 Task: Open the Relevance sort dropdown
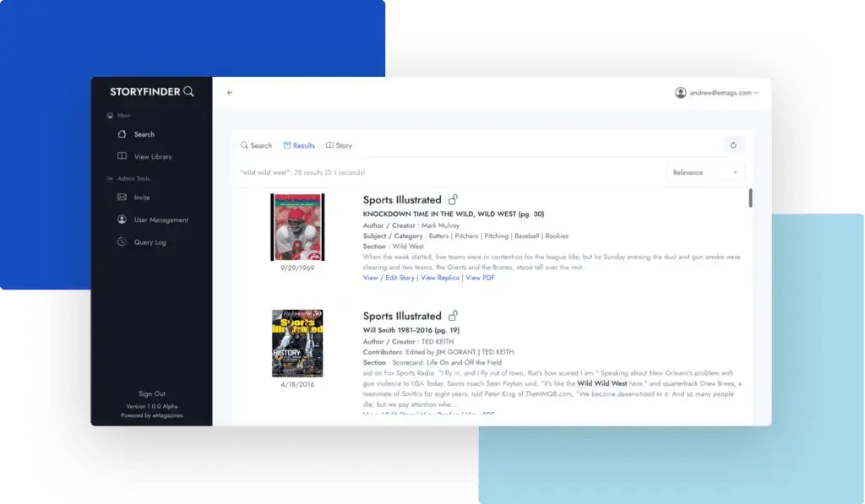[705, 172]
